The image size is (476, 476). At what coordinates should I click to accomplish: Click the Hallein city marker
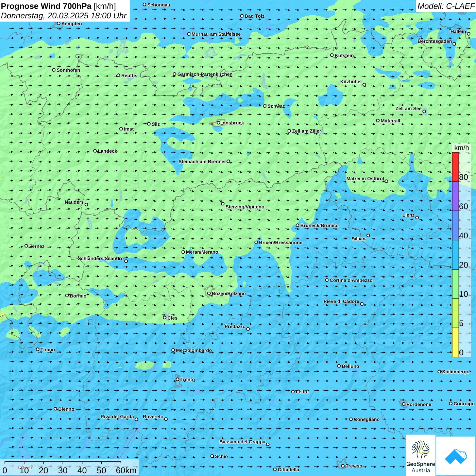[469, 34]
